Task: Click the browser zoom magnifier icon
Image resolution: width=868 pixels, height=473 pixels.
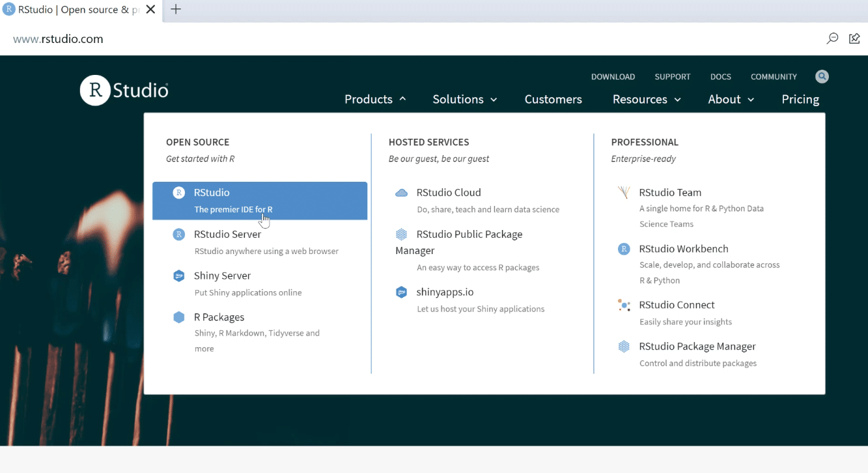Action: (832, 38)
